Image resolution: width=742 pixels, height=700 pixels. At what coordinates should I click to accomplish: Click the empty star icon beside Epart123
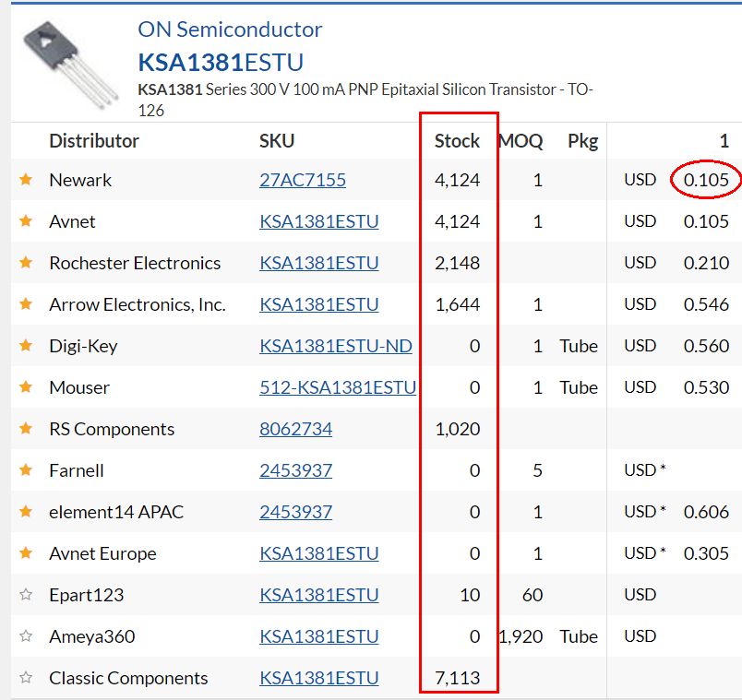[x=26, y=595]
